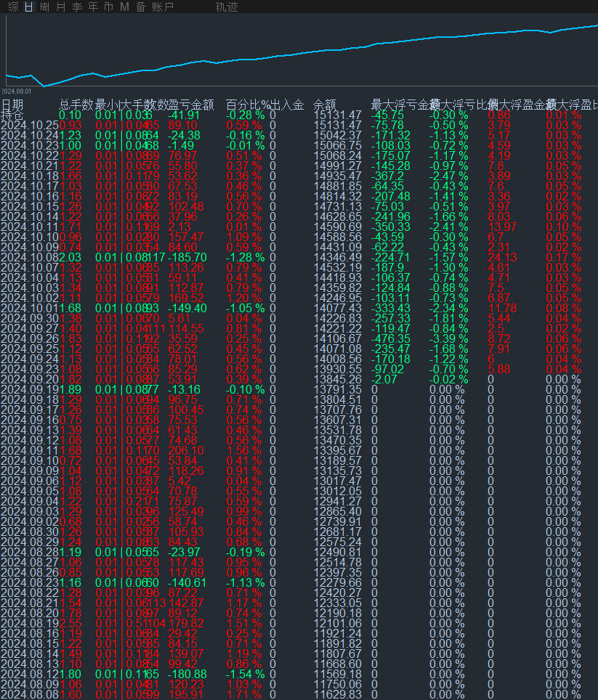Switch to the 周 weekly view
This screenshot has width=598, height=700.
tap(44, 7)
